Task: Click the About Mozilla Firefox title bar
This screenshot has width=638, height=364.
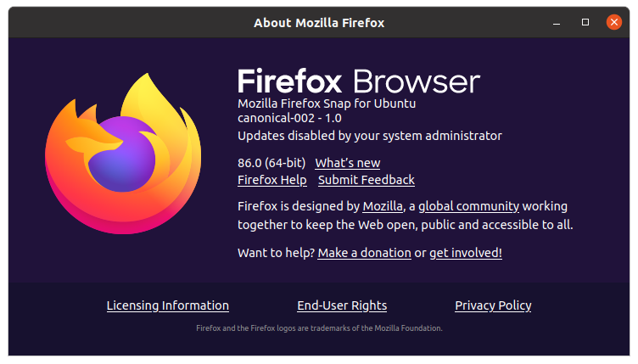Action: (318, 23)
